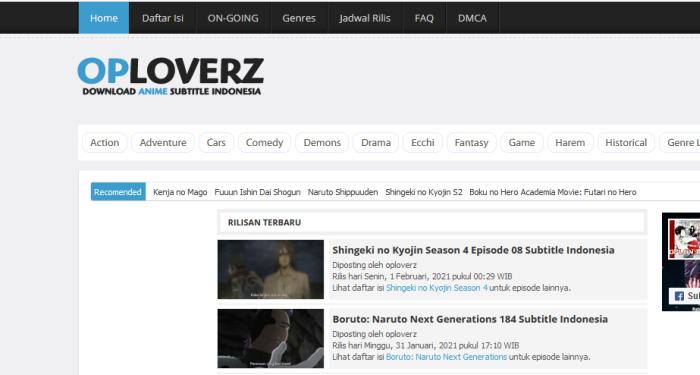Screen dimensions: 700x375
Task: Click the Facebook icon in sidebar
Action: 679,296
